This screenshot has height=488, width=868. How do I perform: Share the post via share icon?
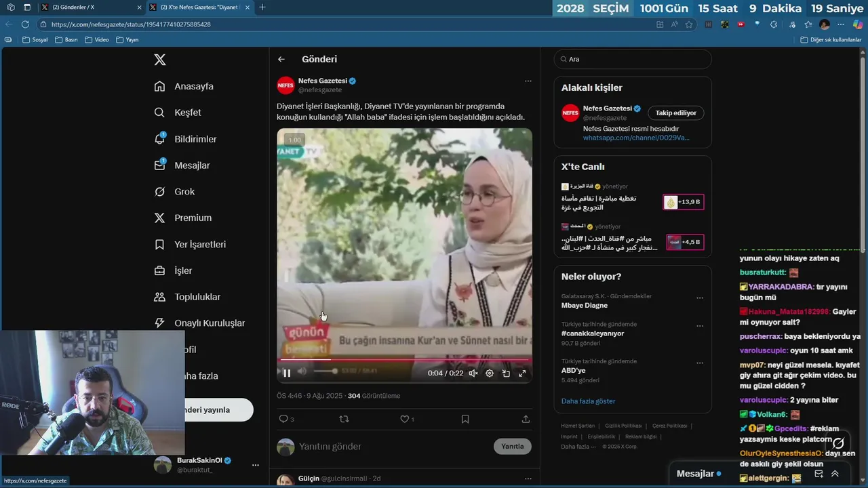[x=526, y=419]
